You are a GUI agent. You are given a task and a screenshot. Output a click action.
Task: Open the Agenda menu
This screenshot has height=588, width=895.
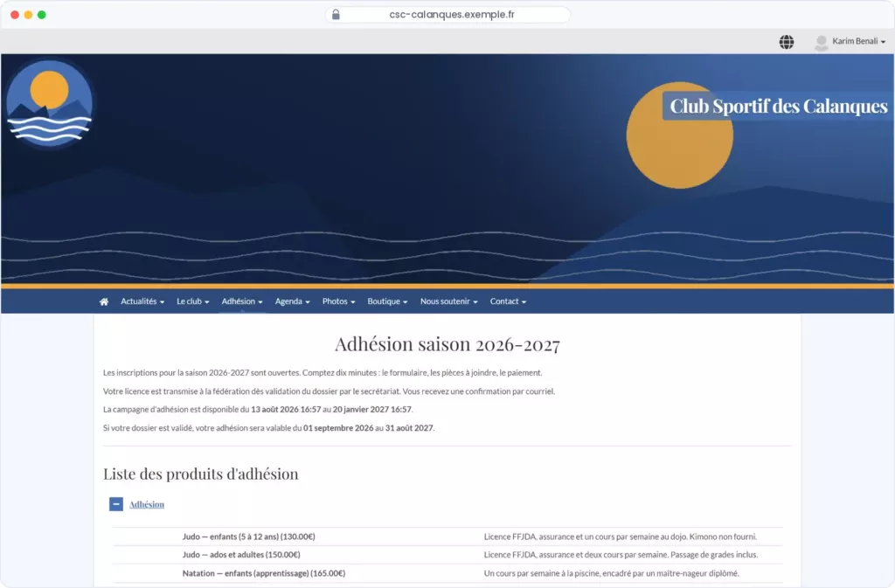pyautogui.click(x=292, y=301)
